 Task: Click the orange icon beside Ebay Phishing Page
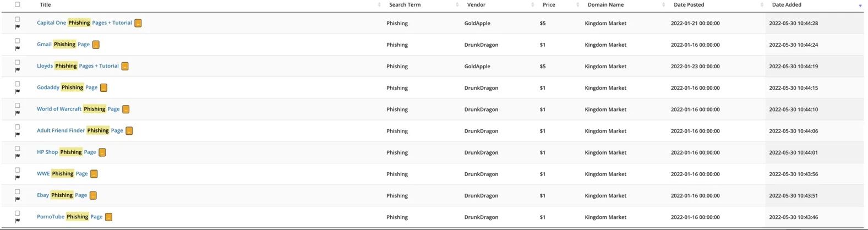(93, 195)
